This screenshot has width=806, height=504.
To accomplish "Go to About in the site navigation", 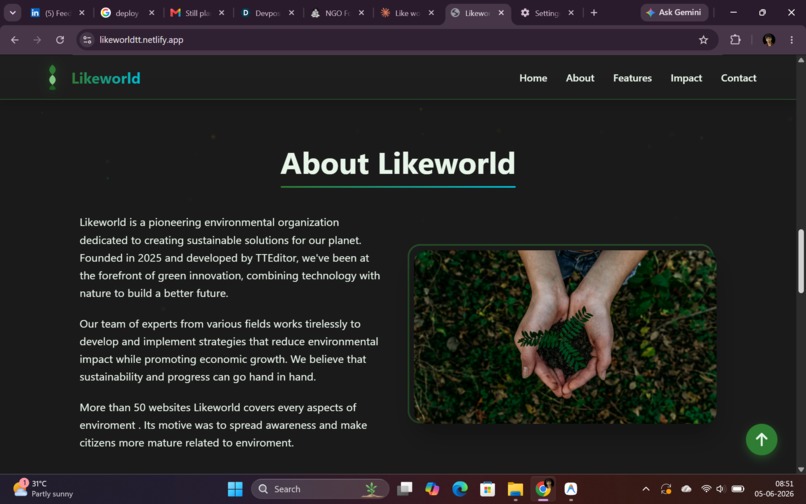I will click(x=580, y=78).
